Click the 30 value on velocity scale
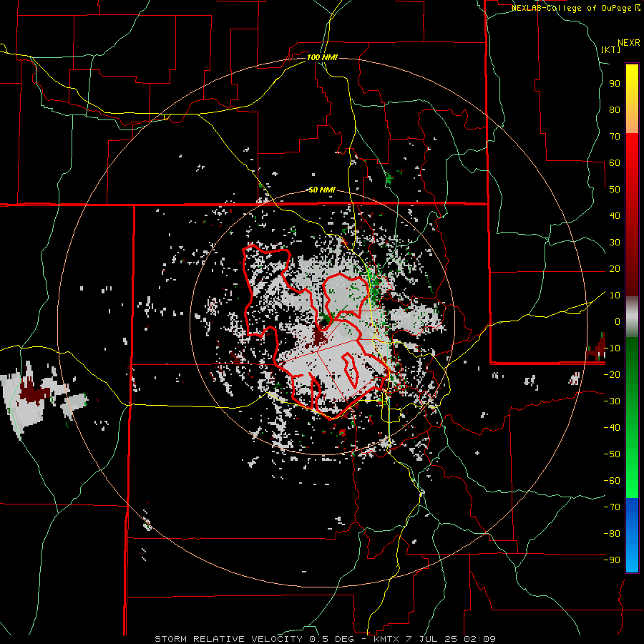The width and height of the screenshot is (644, 644). (615, 243)
